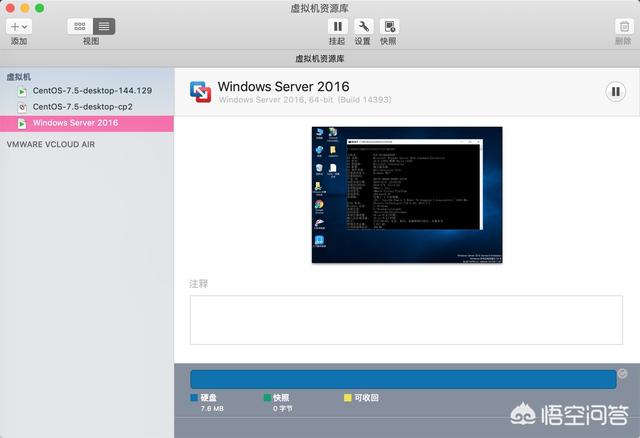Click the green snapshot legend swatch
Screen dimensions: 640x438
(x=267, y=398)
